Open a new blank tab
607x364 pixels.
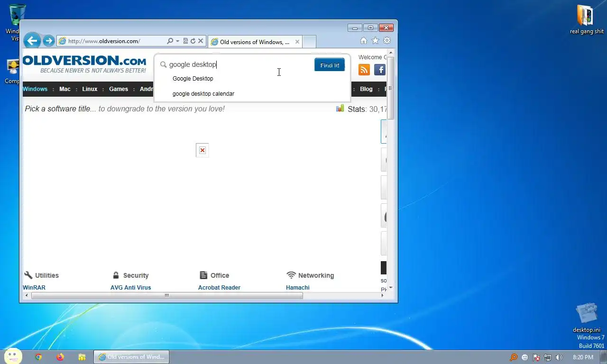point(309,42)
